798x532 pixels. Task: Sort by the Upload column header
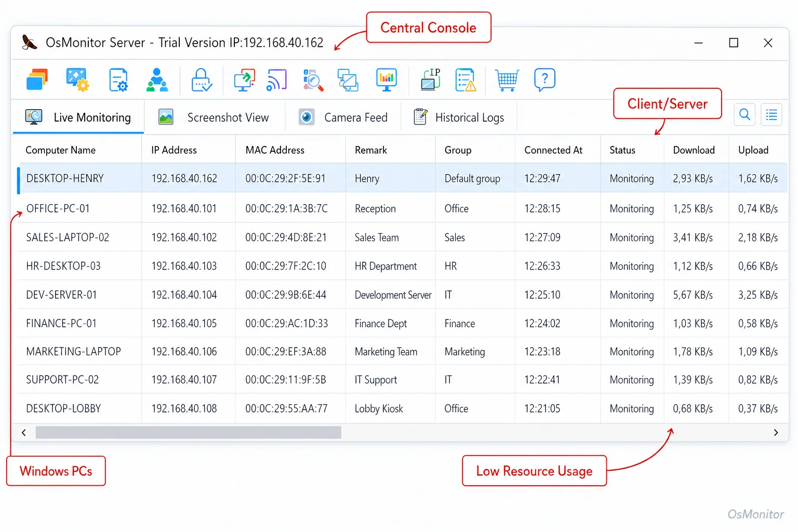click(x=753, y=150)
